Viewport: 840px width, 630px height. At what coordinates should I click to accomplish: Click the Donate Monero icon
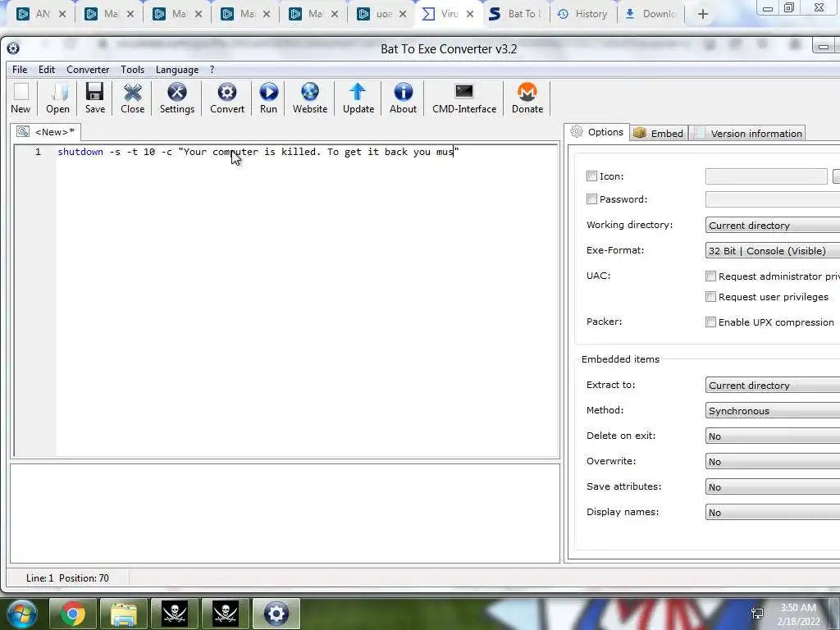(x=527, y=98)
